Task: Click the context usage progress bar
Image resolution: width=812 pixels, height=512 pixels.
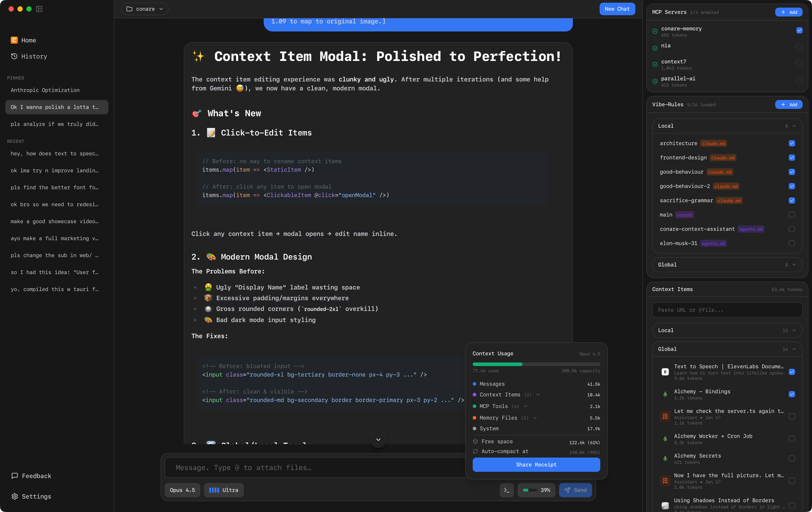Action: tap(536, 364)
